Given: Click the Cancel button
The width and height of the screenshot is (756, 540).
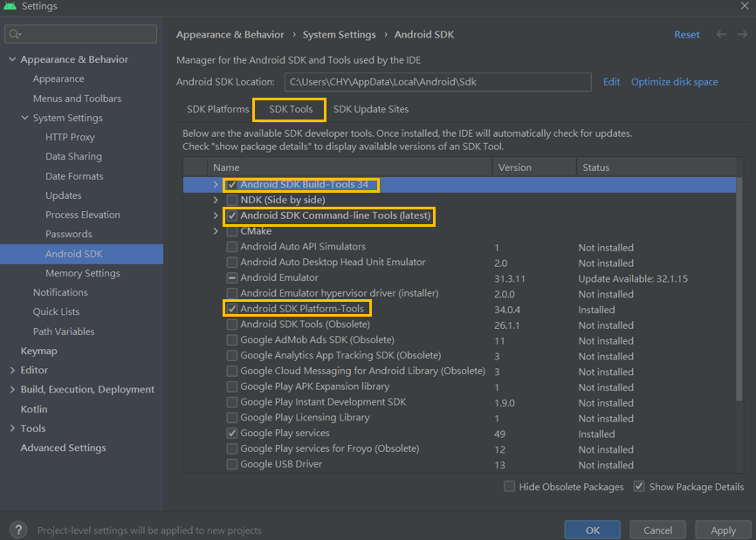Looking at the screenshot, I should [657, 530].
